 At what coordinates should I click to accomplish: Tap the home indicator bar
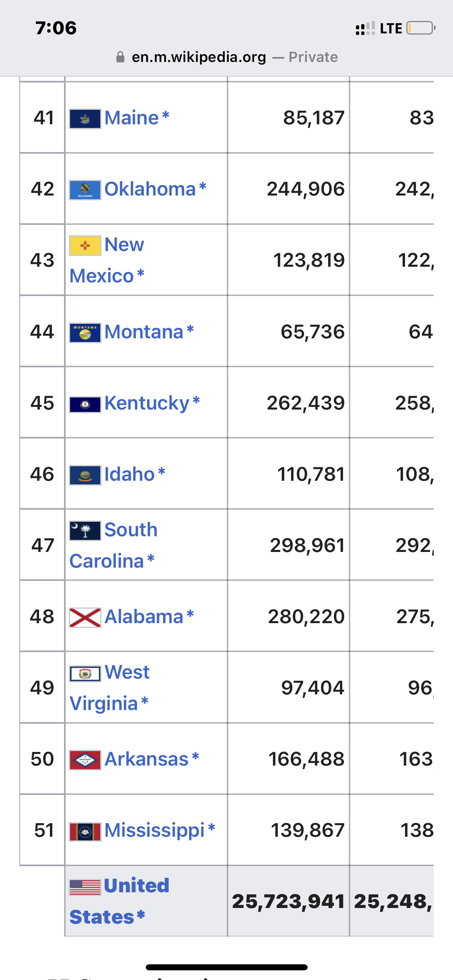click(227, 967)
